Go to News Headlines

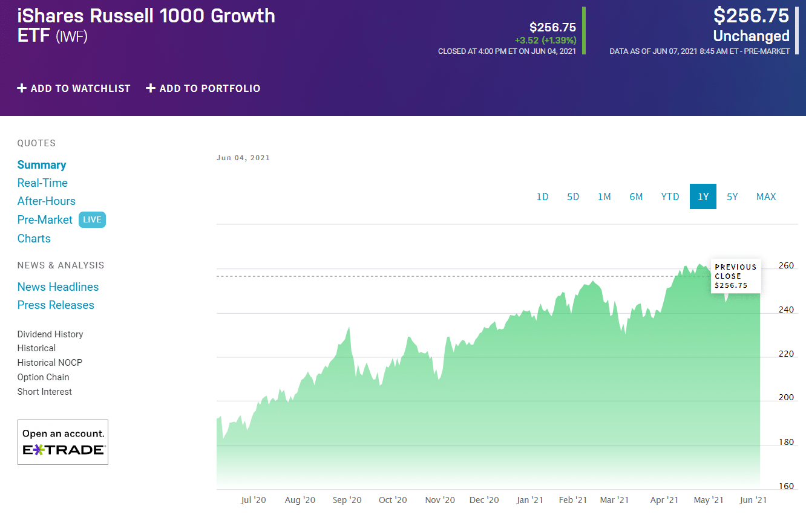(x=58, y=287)
